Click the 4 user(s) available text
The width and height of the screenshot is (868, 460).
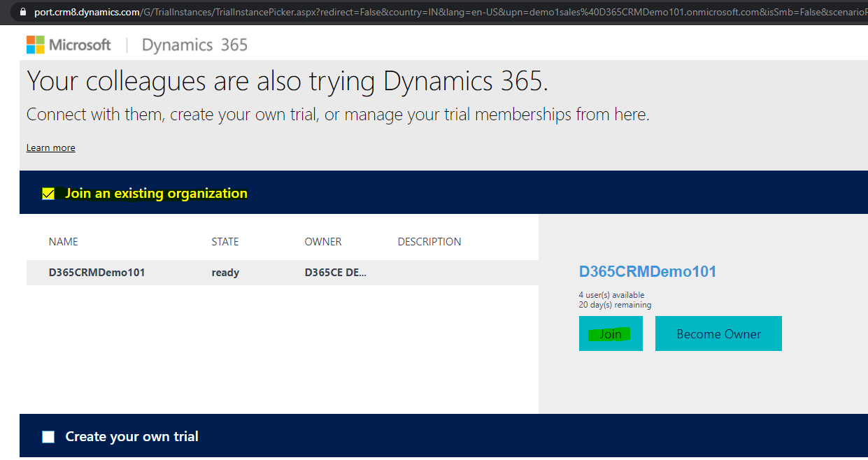(612, 295)
